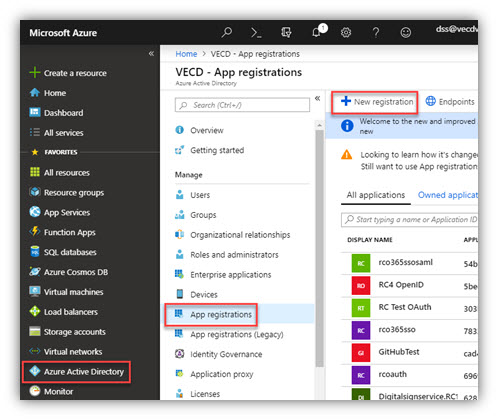498x420 pixels.
Task: Click the Storage accounts icon
Action: 35,331
